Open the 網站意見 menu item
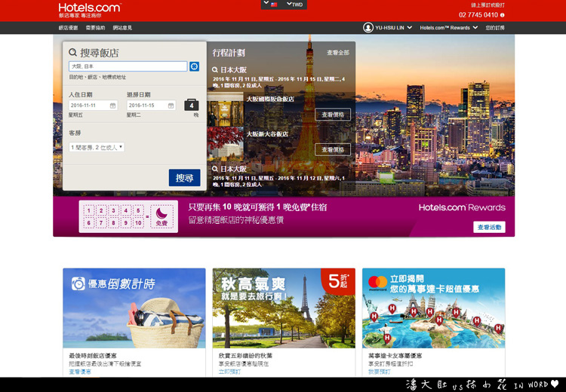 (x=122, y=28)
